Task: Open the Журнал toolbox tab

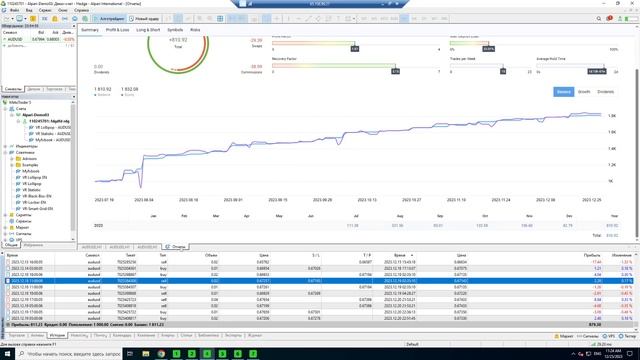Action: click(x=255, y=336)
